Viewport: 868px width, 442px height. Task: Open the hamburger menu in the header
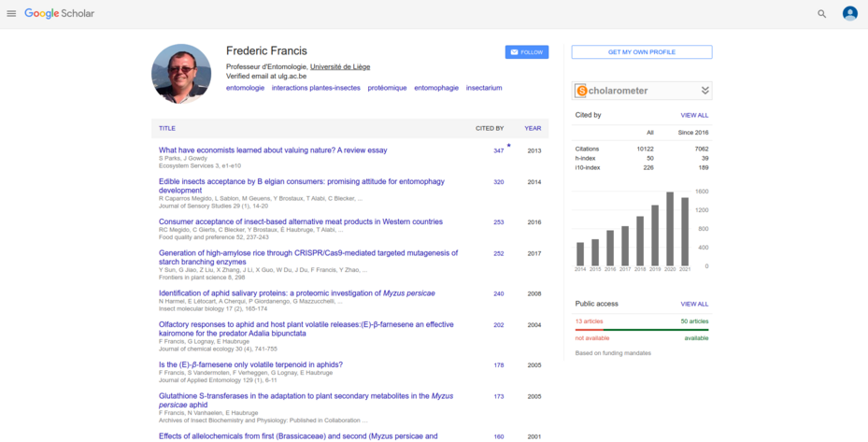[11, 14]
